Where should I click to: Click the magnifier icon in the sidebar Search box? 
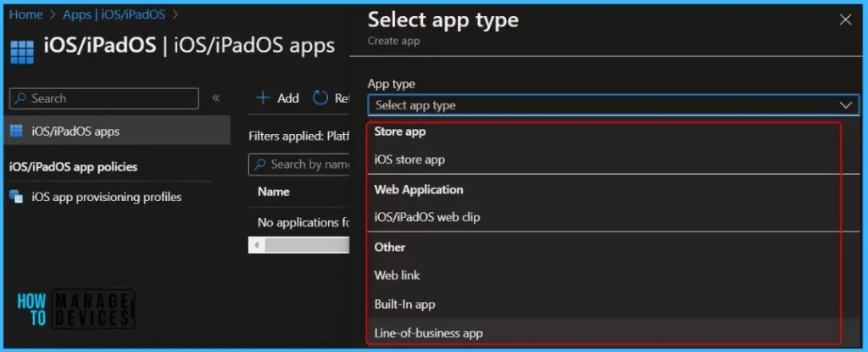click(x=20, y=98)
